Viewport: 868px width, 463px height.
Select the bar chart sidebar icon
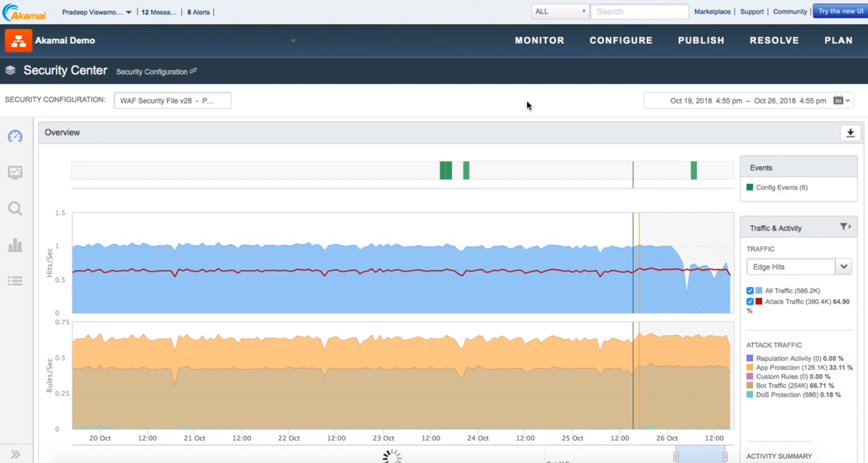pyautogui.click(x=15, y=245)
